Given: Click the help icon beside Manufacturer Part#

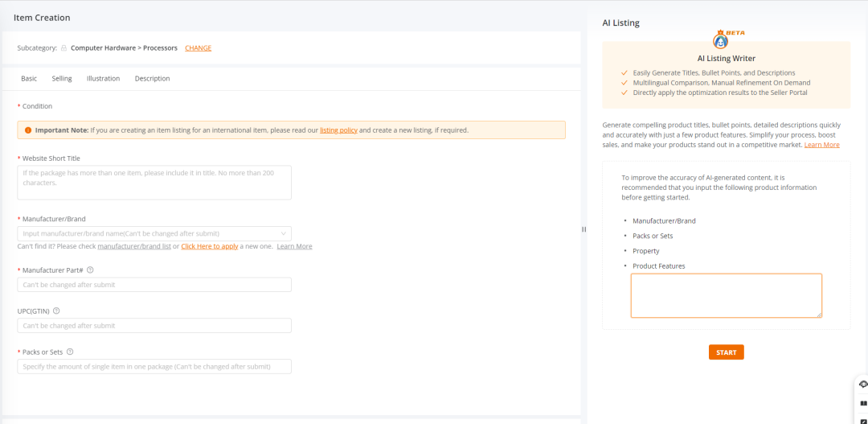Looking at the screenshot, I should click(x=90, y=270).
